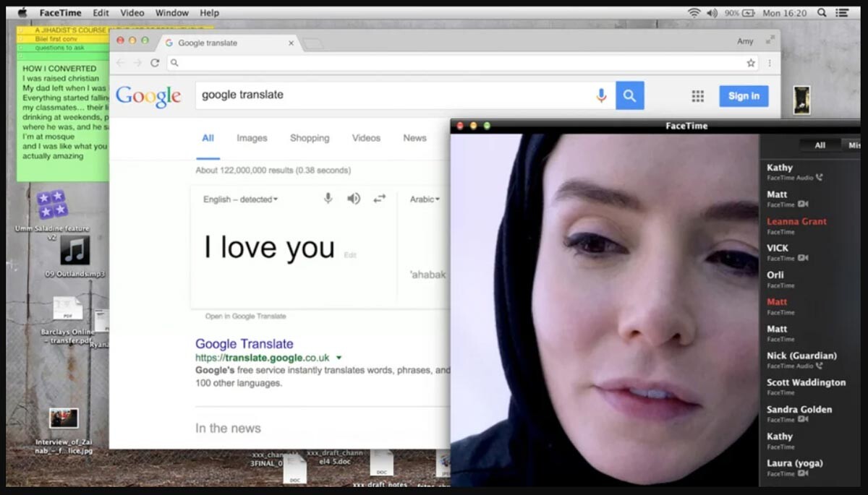The height and width of the screenshot is (495, 868).
Task: Close the Google translate tab
Action: click(x=292, y=43)
